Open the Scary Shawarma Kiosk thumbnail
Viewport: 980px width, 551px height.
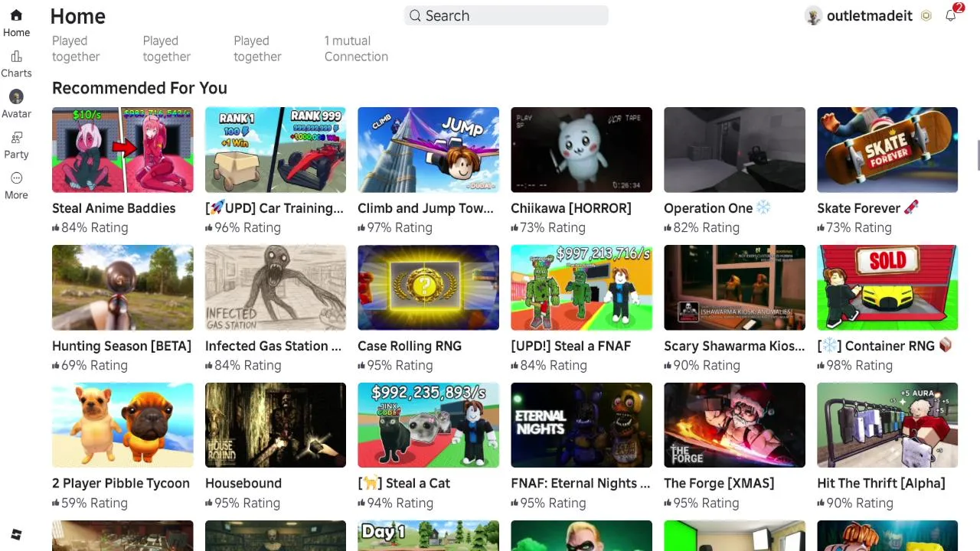tap(734, 288)
